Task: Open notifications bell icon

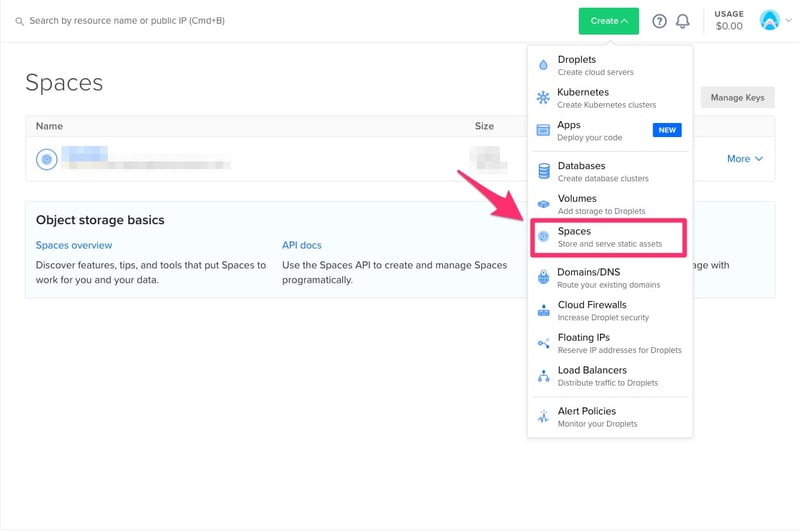Action: [x=683, y=21]
